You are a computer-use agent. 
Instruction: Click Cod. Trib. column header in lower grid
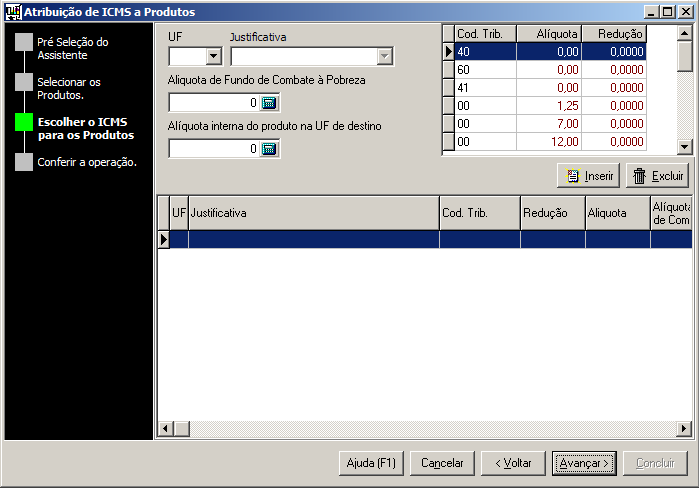coord(480,213)
